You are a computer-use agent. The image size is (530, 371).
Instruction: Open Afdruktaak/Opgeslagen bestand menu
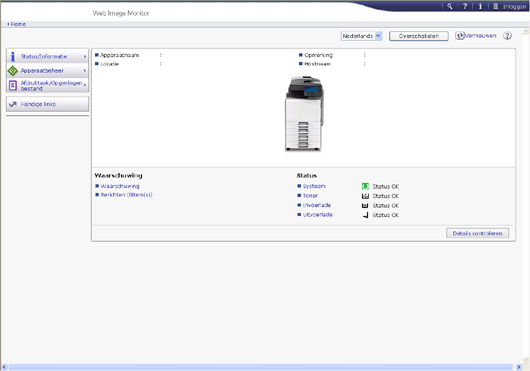coord(47,85)
